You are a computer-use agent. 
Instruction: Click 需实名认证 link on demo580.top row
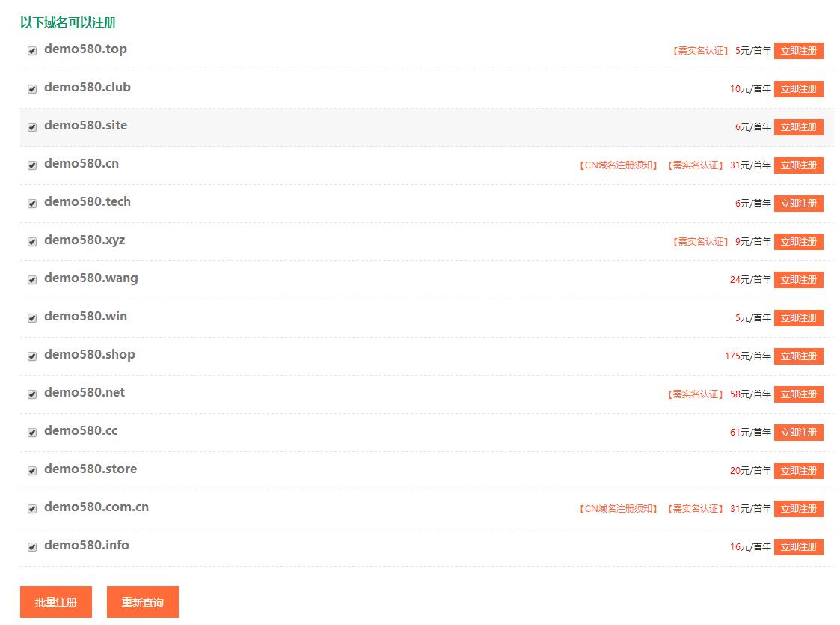coord(699,51)
